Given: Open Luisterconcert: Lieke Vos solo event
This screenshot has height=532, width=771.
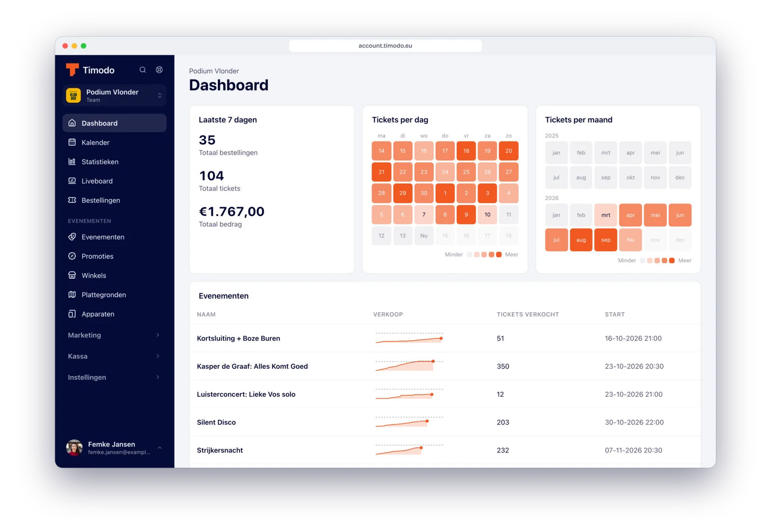Looking at the screenshot, I should (246, 394).
